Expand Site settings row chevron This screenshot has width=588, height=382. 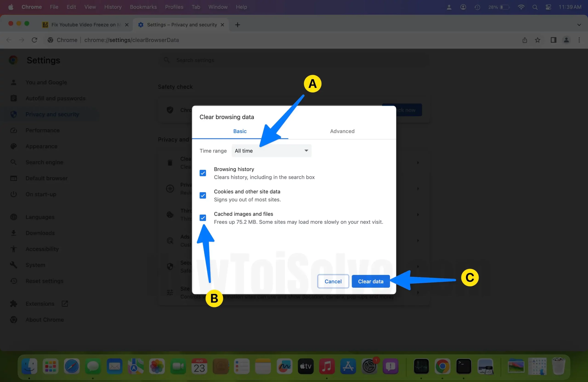point(418,292)
